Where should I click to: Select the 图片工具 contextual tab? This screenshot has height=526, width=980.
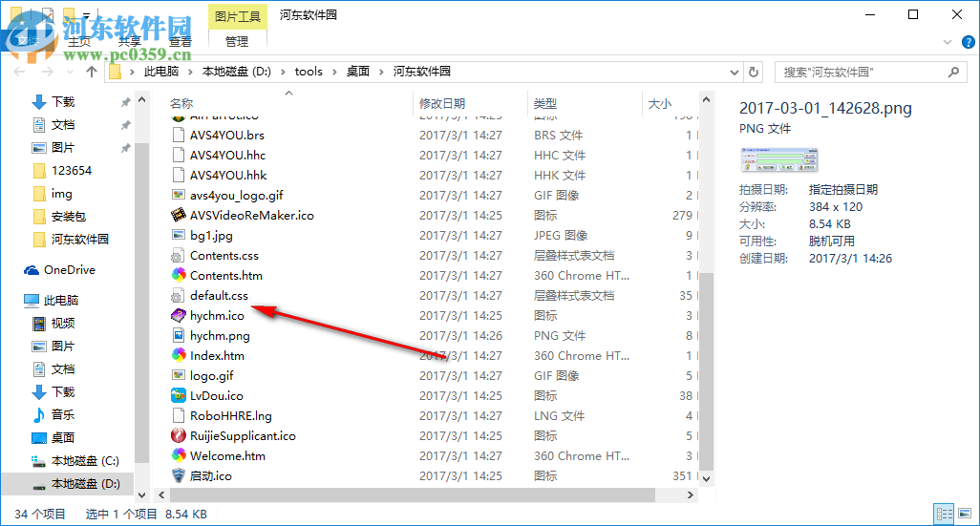[x=238, y=16]
